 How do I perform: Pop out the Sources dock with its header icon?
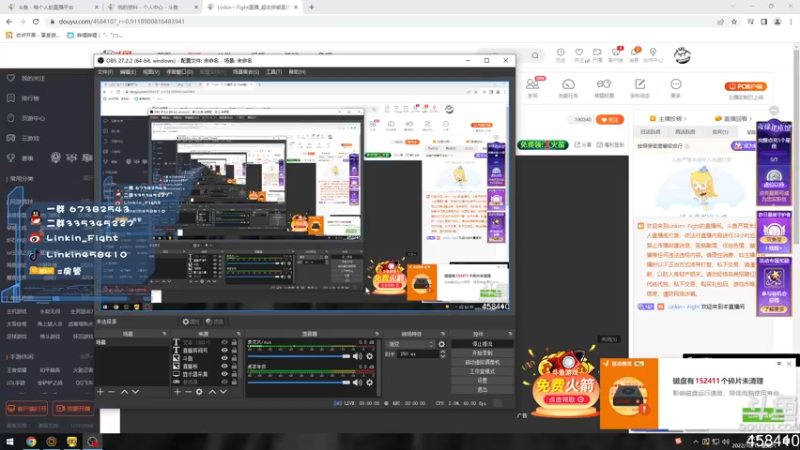[238, 334]
